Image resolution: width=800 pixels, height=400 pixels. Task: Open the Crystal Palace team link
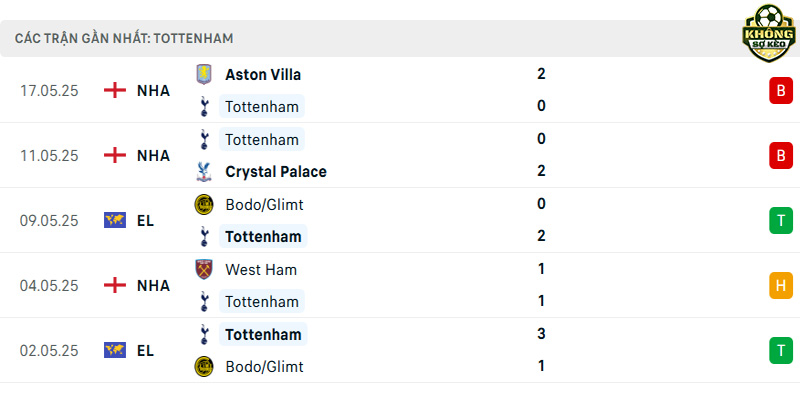click(x=276, y=172)
